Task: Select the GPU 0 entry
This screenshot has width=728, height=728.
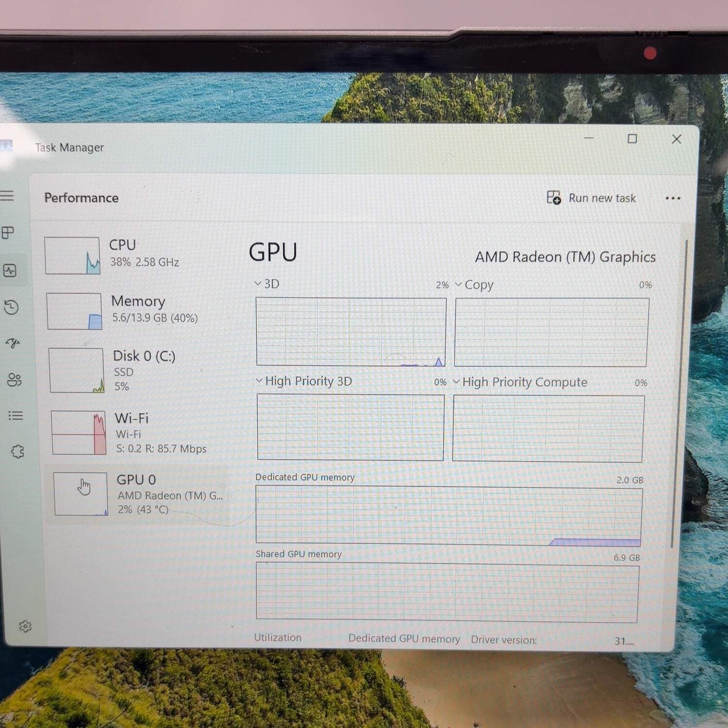Action: point(137,494)
